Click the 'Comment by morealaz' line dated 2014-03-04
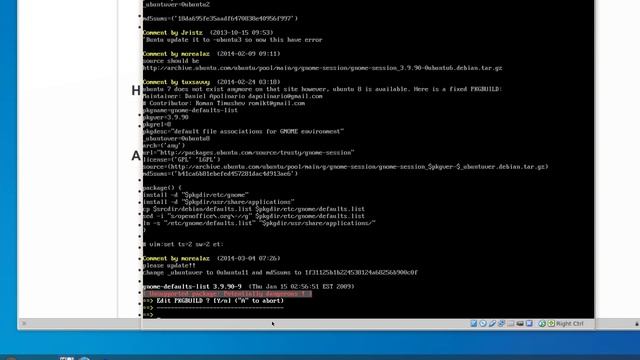Image resolution: width=640 pixels, height=360 pixels. pyautogui.click(x=211, y=258)
